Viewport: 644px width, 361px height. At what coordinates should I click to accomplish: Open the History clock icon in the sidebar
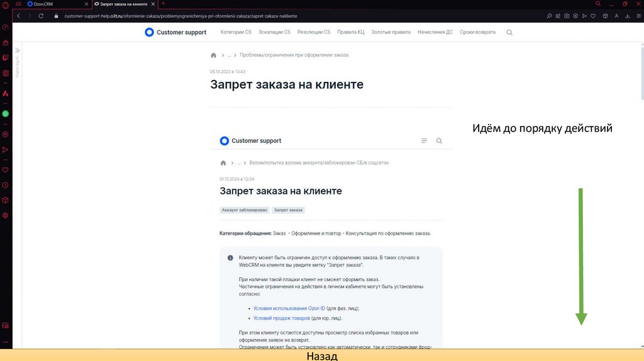tap(5, 186)
